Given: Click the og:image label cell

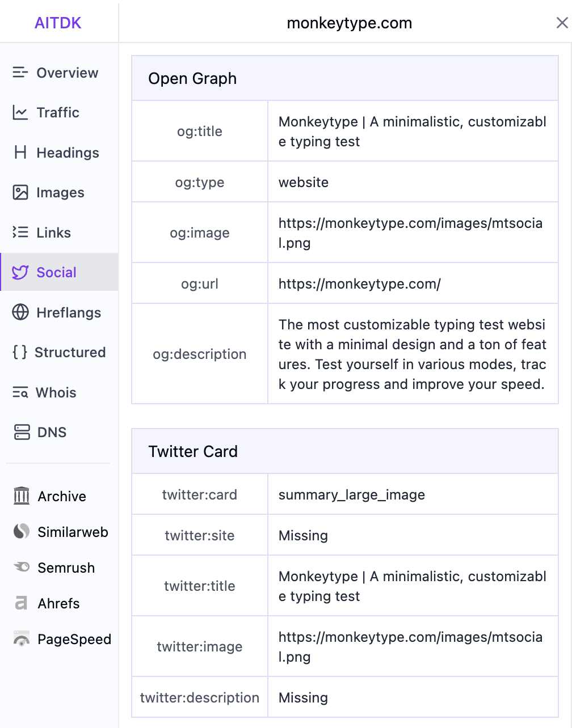Looking at the screenshot, I should coord(200,232).
